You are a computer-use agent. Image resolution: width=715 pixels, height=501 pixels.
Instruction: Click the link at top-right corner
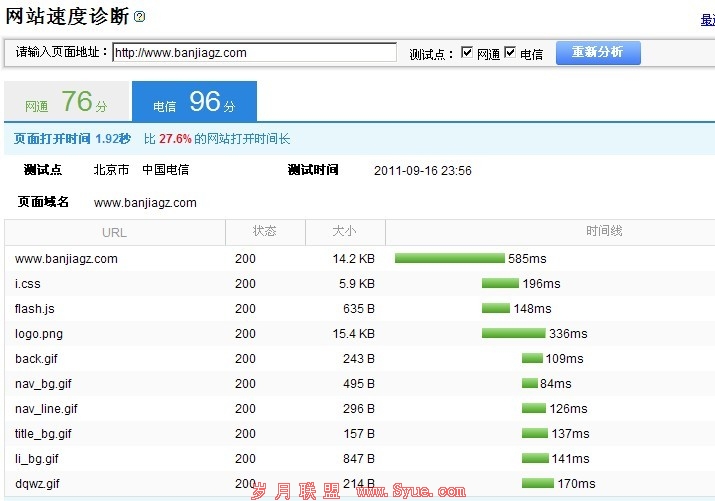[707, 20]
